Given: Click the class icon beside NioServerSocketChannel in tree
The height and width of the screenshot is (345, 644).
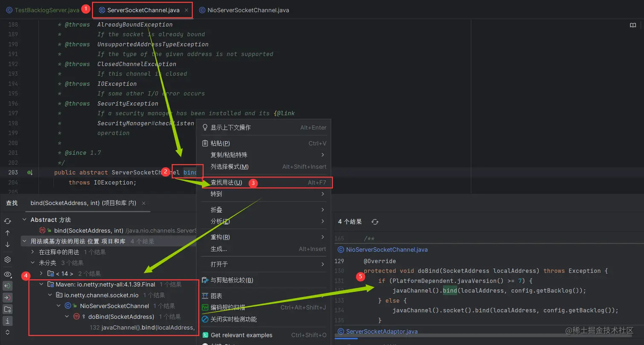Looking at the screenshot, I should pos(68,306).
